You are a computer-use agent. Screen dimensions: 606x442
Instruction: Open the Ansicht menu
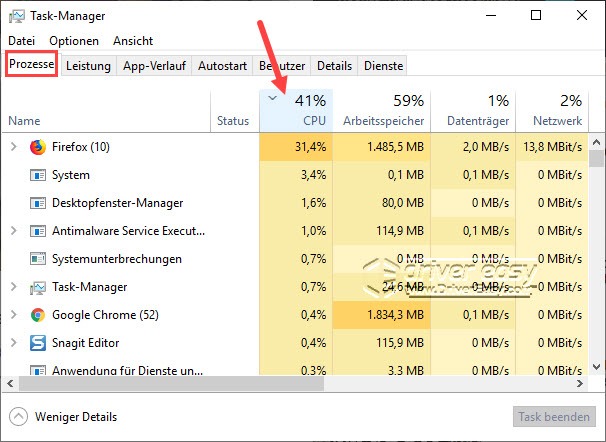[x=133, y=41]
